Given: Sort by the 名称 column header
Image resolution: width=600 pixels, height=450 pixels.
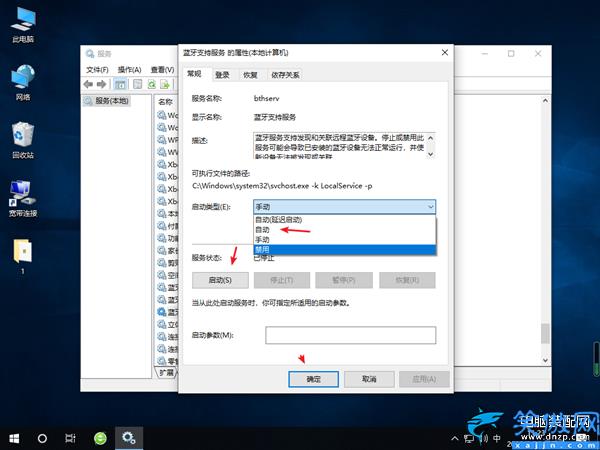Looking at the screenshot, I should tap(165, 102).
